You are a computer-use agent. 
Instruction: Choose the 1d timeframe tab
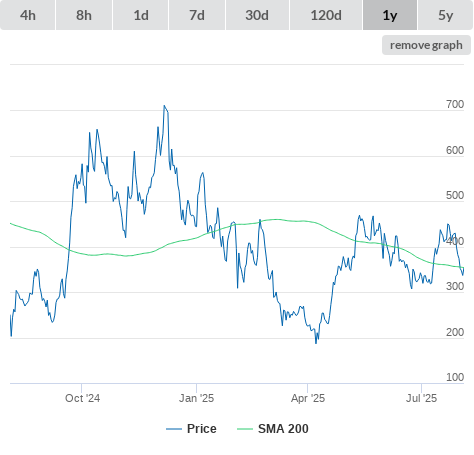click(x=141, y=15)
